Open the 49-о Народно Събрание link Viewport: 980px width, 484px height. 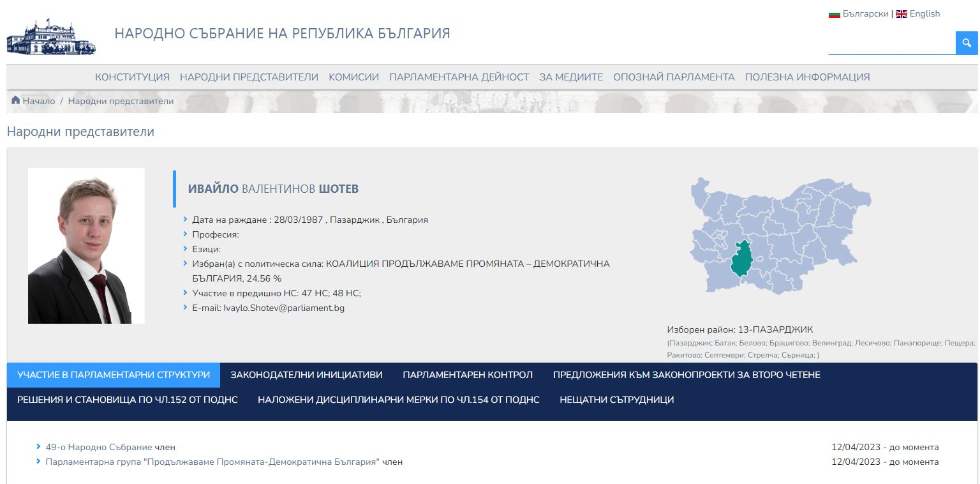tap(99, 447)
